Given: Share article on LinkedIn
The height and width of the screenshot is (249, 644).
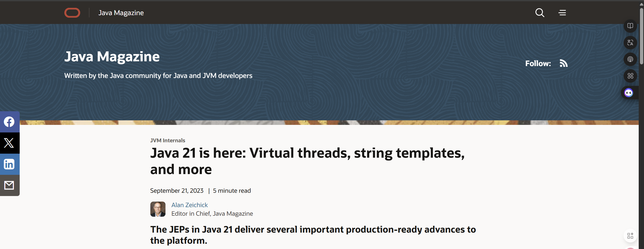Looking at the screenshot, I should tap(10, 164).
